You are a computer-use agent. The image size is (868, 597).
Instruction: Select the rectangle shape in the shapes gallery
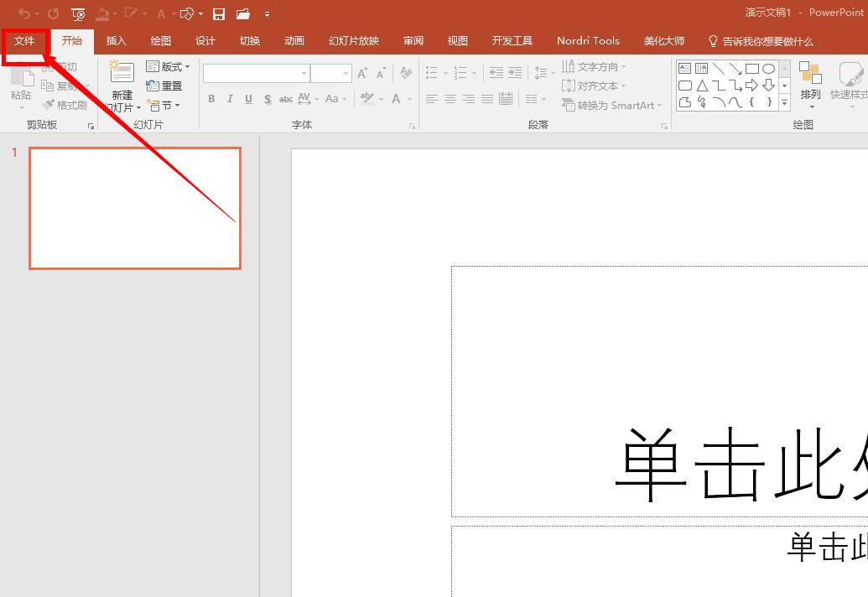coord(752,69)
